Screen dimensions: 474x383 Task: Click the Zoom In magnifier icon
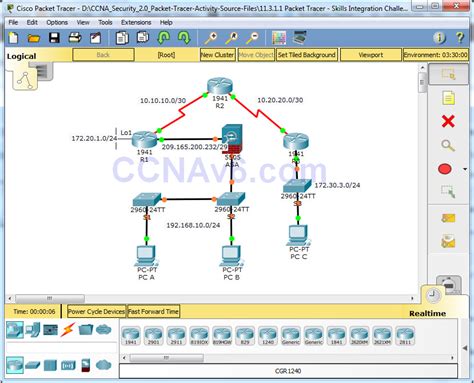[211, 38]
